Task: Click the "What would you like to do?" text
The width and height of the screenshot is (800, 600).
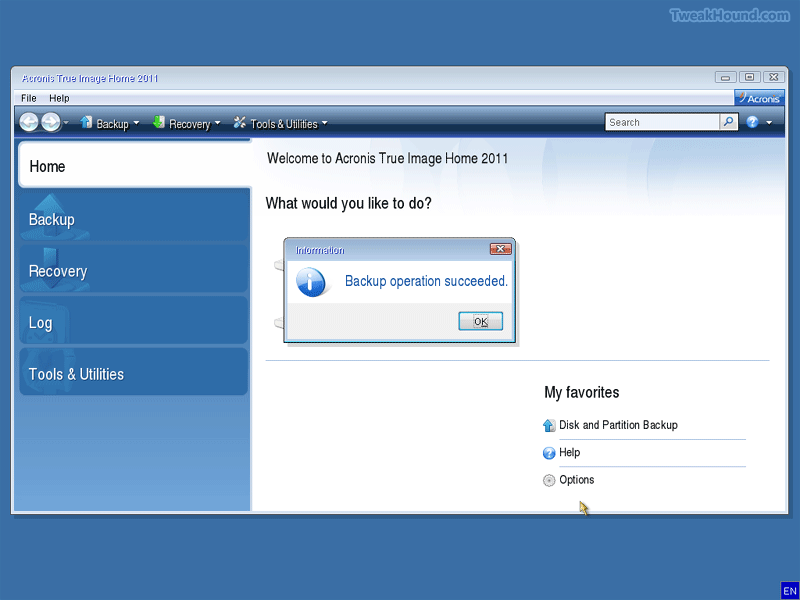Action: (x=348, y=203)
